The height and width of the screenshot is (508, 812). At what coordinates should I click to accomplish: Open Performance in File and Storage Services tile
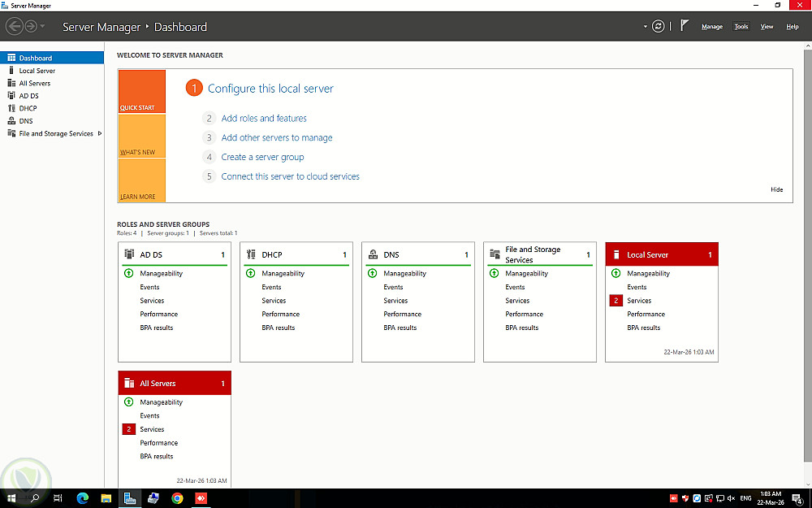pyautogui.click(x=524, y=314)
